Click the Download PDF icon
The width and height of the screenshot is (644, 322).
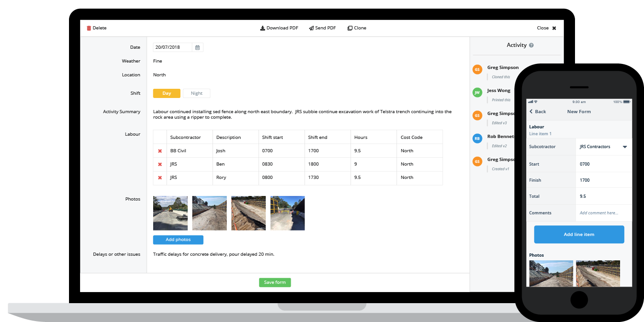[263, 28]
